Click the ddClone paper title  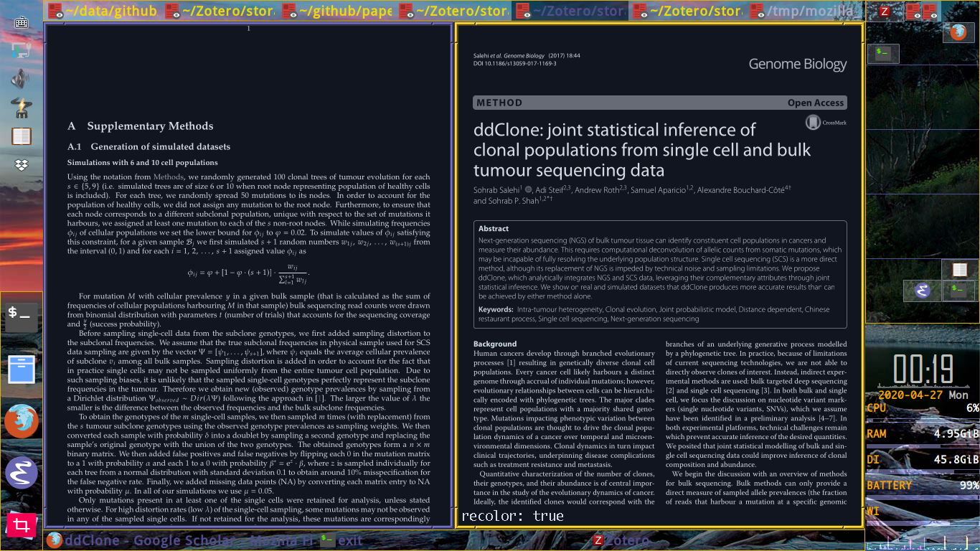click(642, 150)
